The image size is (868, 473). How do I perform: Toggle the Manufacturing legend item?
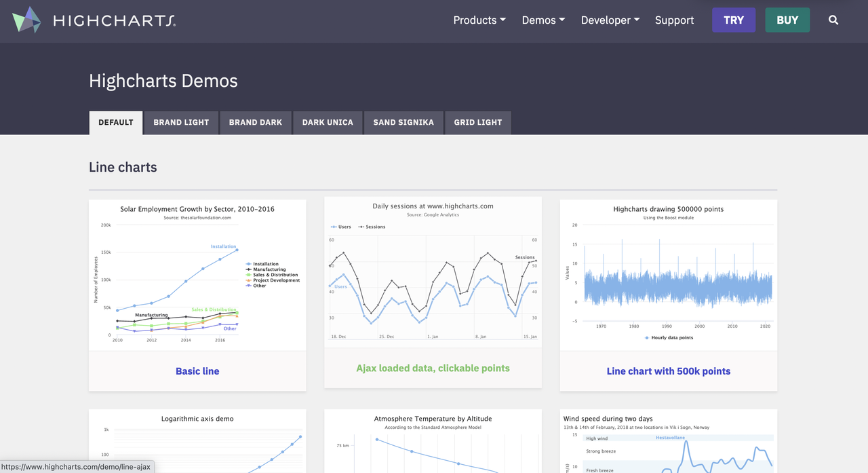click(x=266, y=269)
